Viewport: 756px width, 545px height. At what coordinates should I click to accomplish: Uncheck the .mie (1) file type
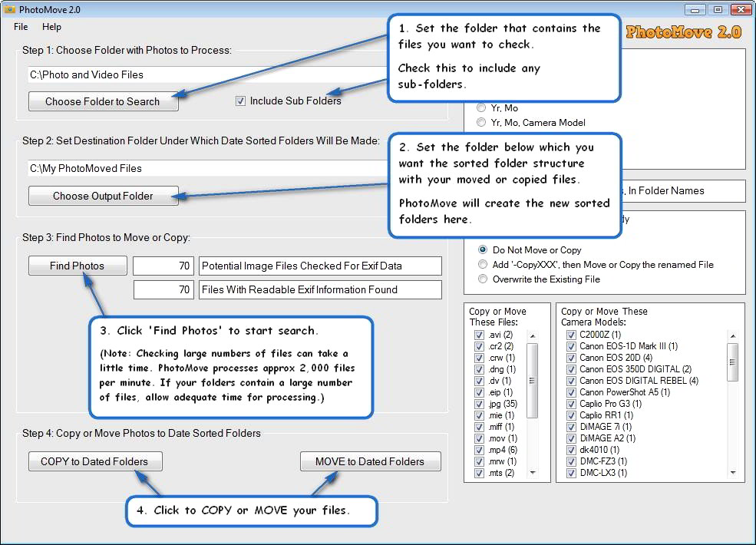coord(479,415)
